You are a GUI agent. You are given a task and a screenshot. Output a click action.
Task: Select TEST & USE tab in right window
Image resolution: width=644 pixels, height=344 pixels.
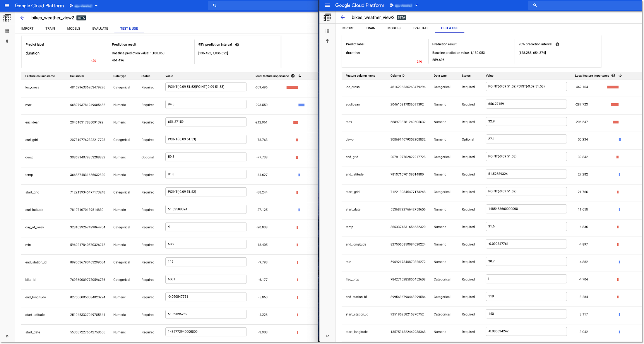tap(450, 28)
